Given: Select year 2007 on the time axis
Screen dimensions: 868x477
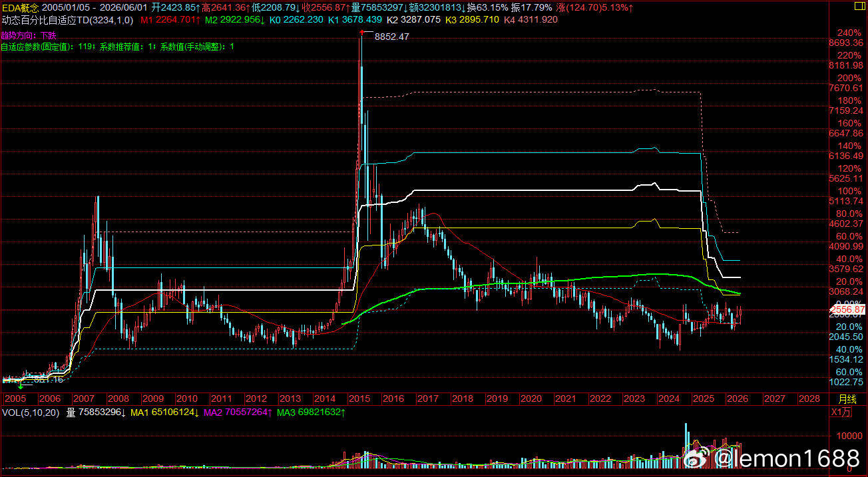Looking at the screenshot, I should (x=85, y=399).
